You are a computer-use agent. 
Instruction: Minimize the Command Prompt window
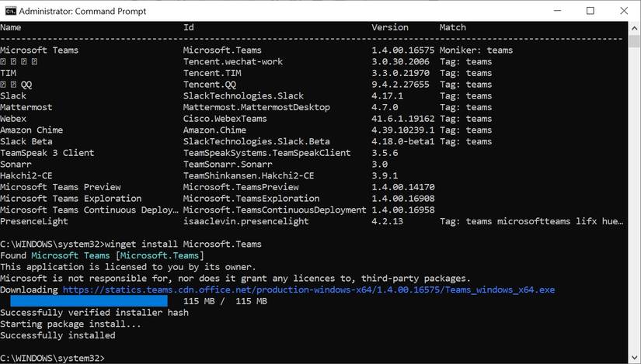coord(554,11)
